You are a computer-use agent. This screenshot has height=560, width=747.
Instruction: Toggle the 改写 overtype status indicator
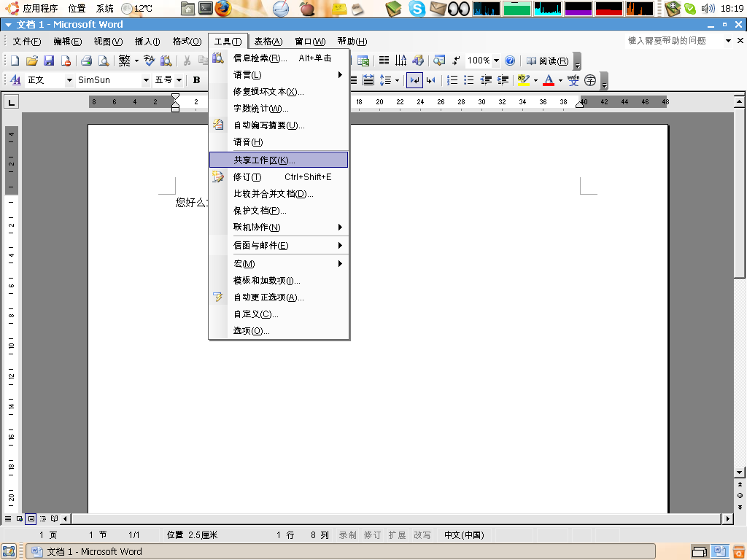tap(422, 534)
